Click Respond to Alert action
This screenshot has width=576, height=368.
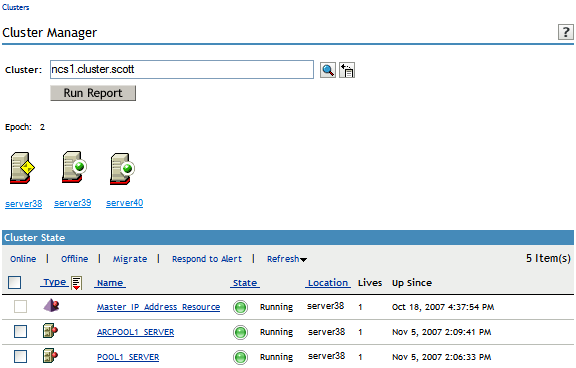click(207, 259)
